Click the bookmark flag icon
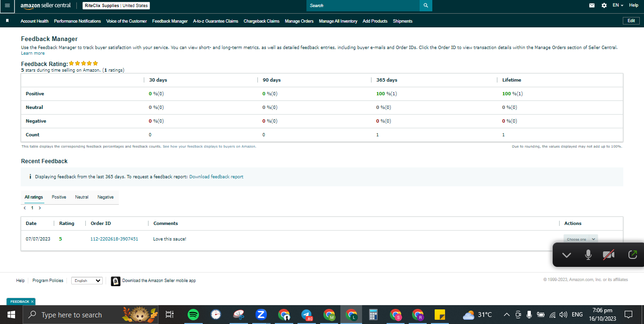 coord(7,21)
